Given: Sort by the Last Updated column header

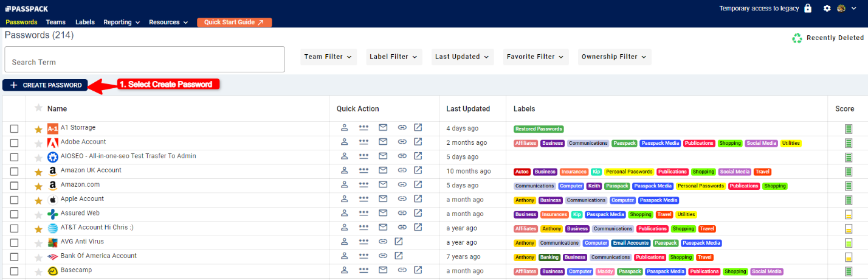Looking at the screenshot, I should click(x=468, y=109).
